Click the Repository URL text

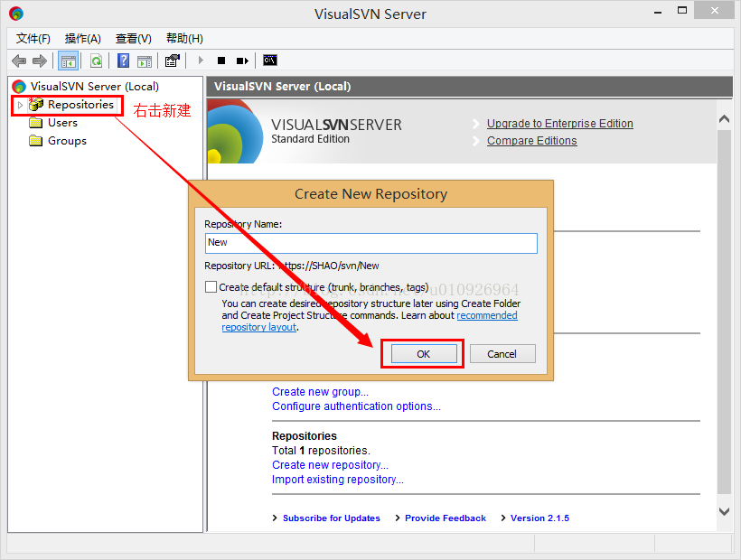point(292,266)
